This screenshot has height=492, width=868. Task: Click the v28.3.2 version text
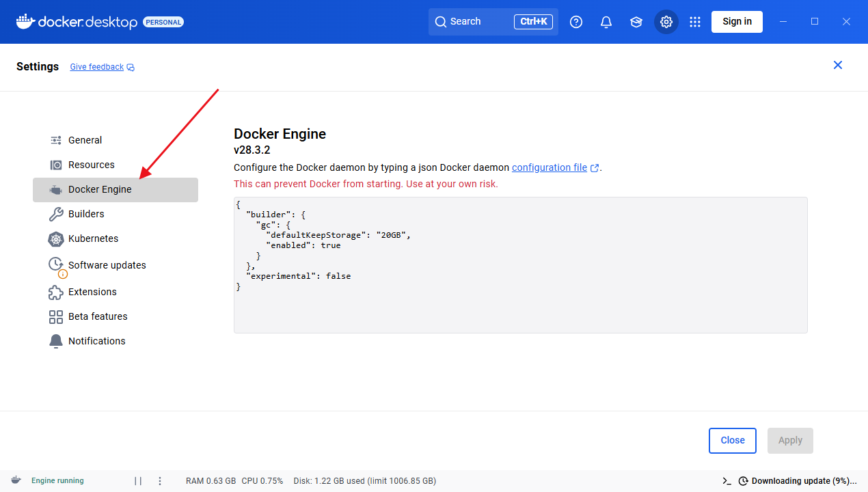click(x=252, y=150)
